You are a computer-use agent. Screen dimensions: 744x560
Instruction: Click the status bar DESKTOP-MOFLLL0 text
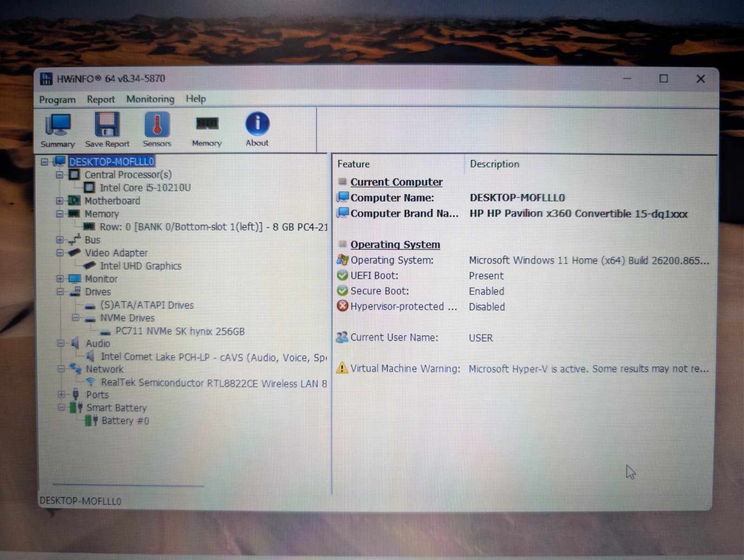coord(80,501)
